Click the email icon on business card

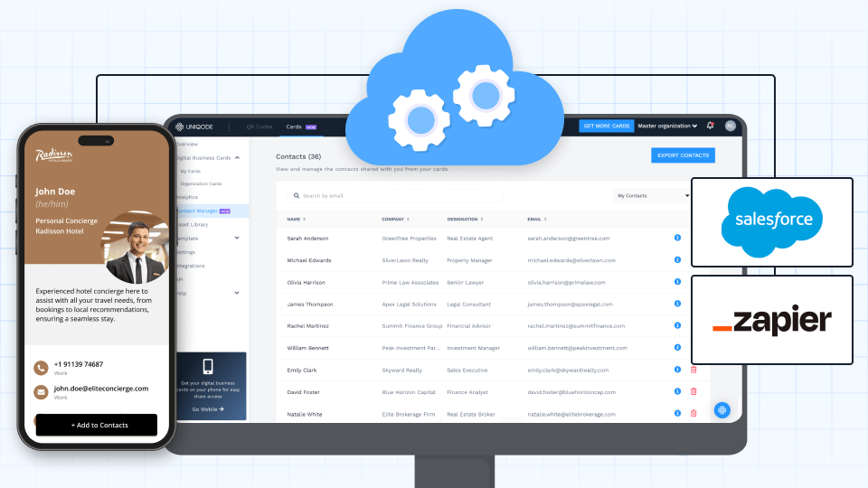(41, 392)
